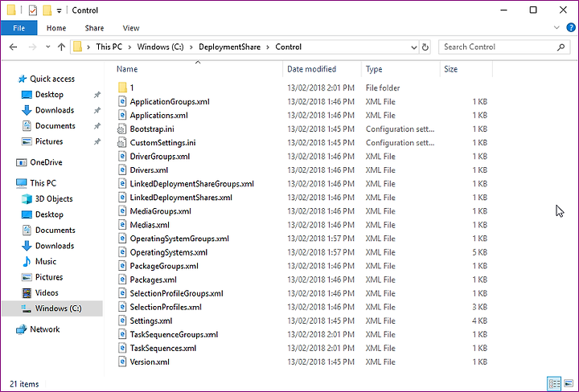Viewport: 579px width, 392px height.
Task: Select CustomSettings.ini configuration file icon
Action: click(x=122, y=143)
